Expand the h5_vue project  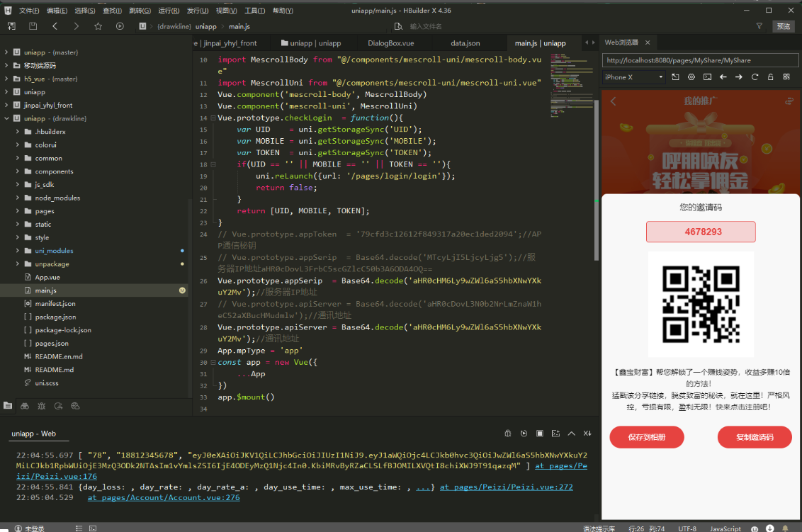click(6, 79)
